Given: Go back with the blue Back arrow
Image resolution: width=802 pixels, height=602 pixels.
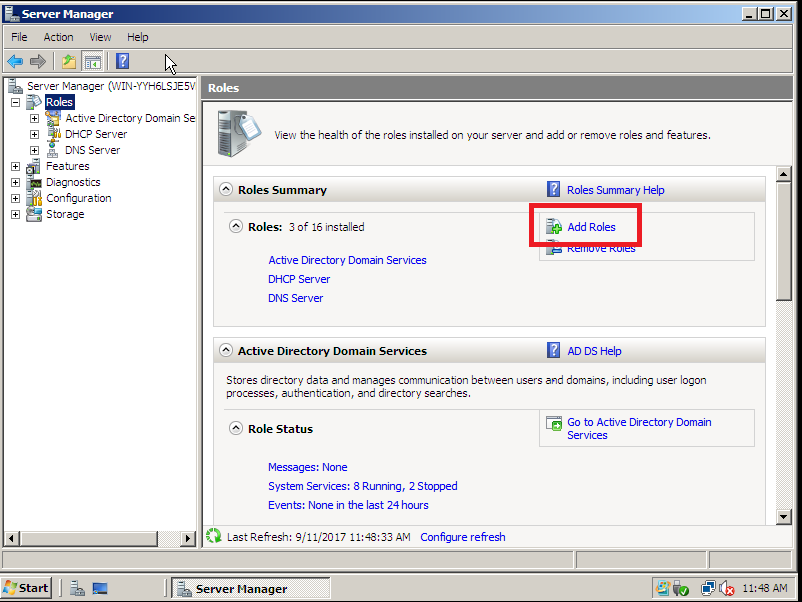Looking at the screenshot, I should [15, 62].
